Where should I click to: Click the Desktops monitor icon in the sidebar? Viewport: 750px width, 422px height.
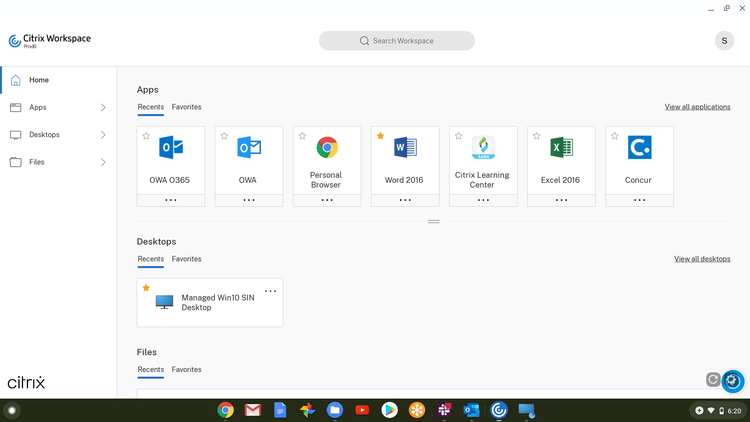pyautogui.click(x=15, y=135)
